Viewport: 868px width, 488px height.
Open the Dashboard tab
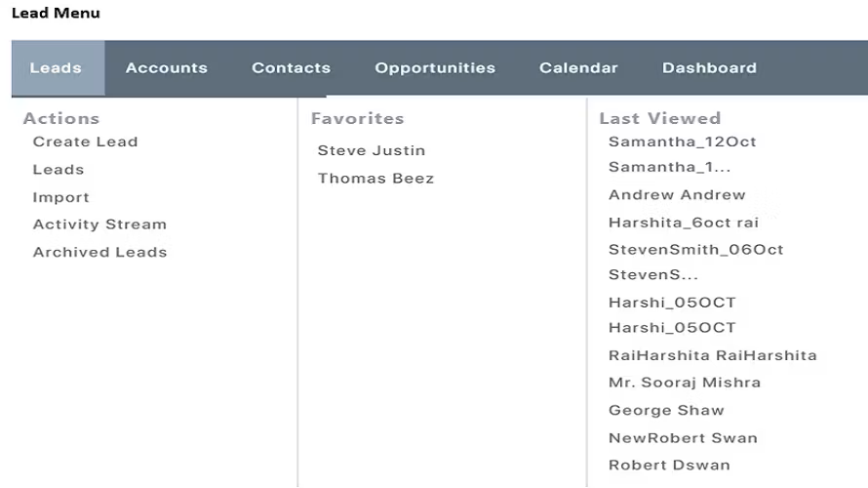[709, 68]
